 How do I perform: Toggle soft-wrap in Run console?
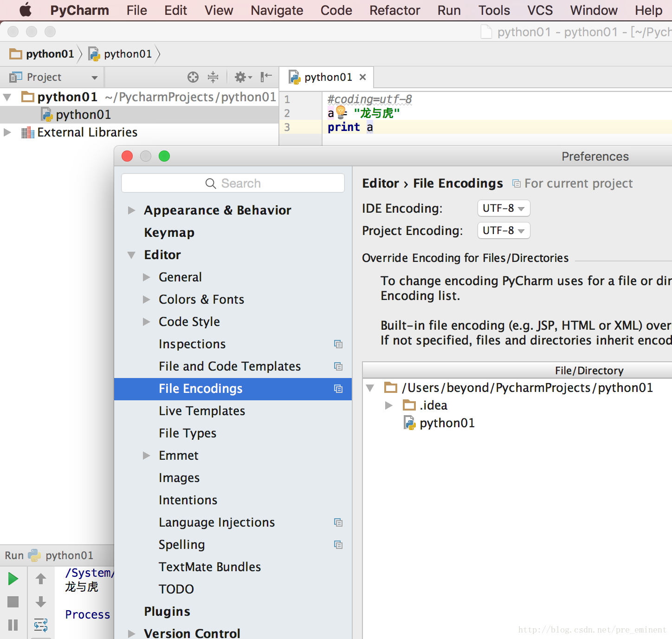click(x=41, y=625)
